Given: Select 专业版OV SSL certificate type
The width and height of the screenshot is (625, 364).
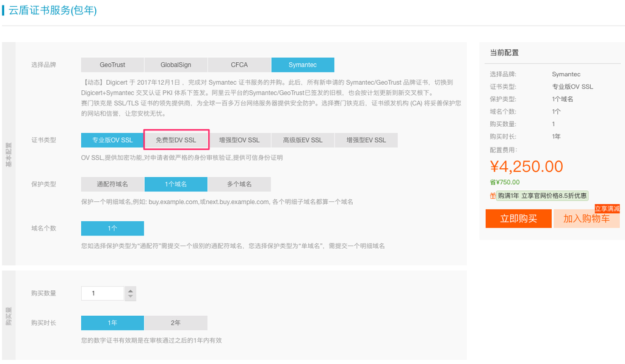Looking at the screenshot, I should point(112,140).
